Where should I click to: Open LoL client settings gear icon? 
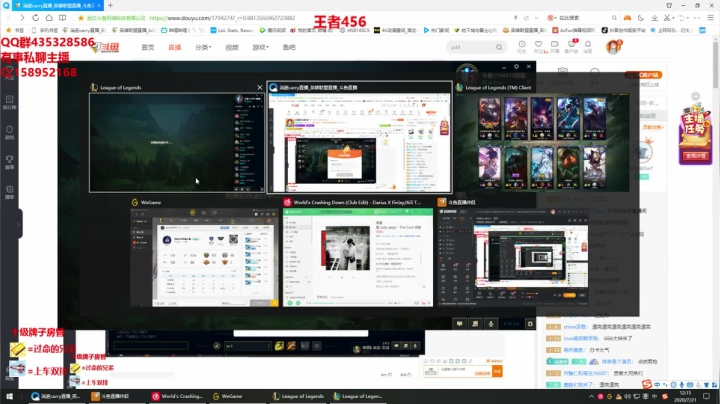pyautogui.click(x=516, y=67)
